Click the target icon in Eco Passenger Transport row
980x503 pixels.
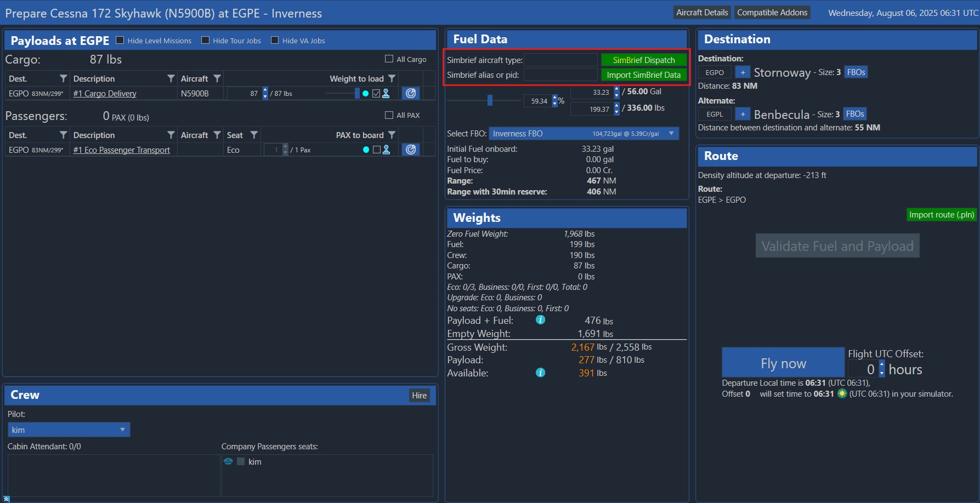pos(411,150)
